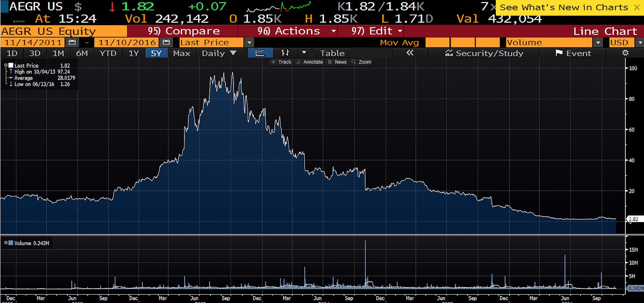Select the line chart type icon
The height and width of the screenshot is (303, 644).
[261, 53]
